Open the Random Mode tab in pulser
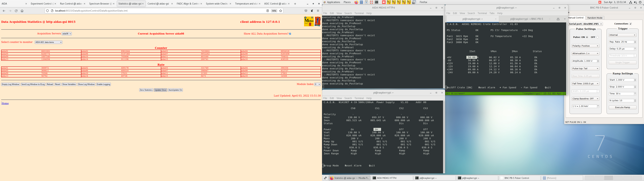 coord(595,18)
